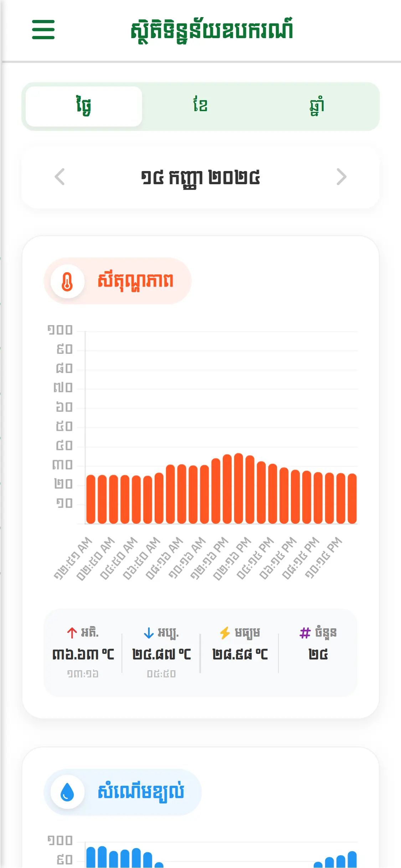Click the សីតុណ្ហភាព temperature section label
This screenshot has width=401, height=868.
point(135,281)
